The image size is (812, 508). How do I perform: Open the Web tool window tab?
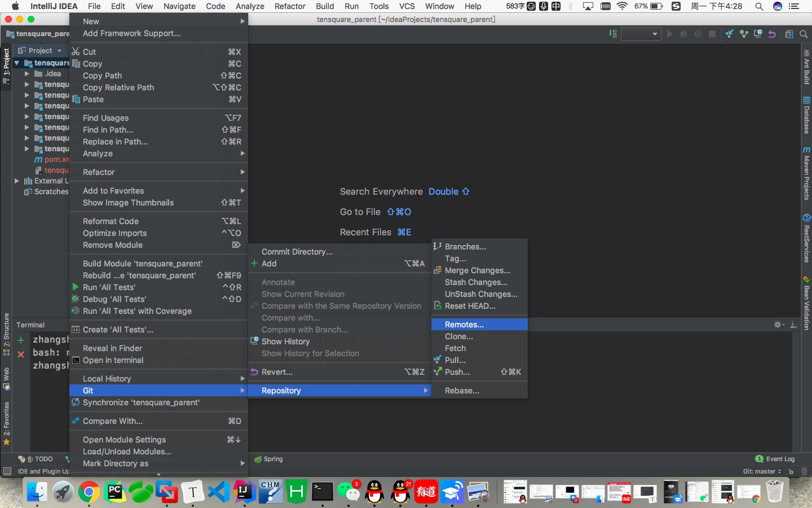[6, 379]
